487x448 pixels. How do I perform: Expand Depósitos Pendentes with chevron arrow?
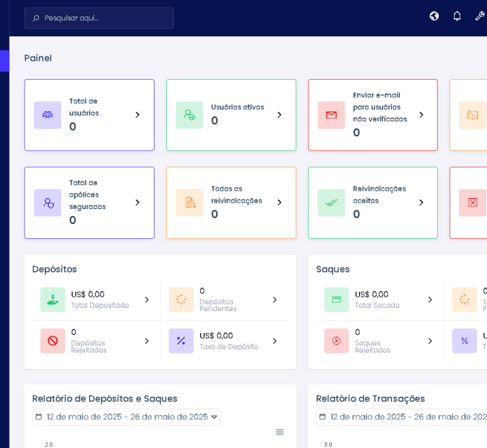[275, 299]
